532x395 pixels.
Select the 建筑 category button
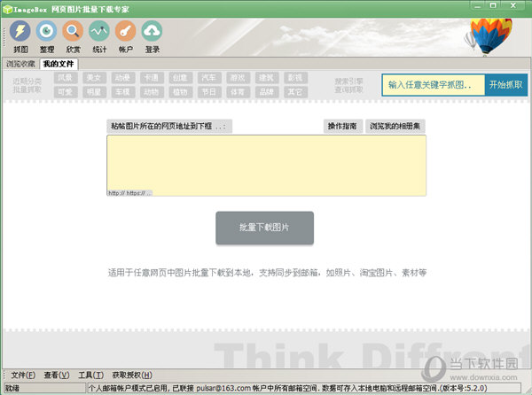point(267,78)
